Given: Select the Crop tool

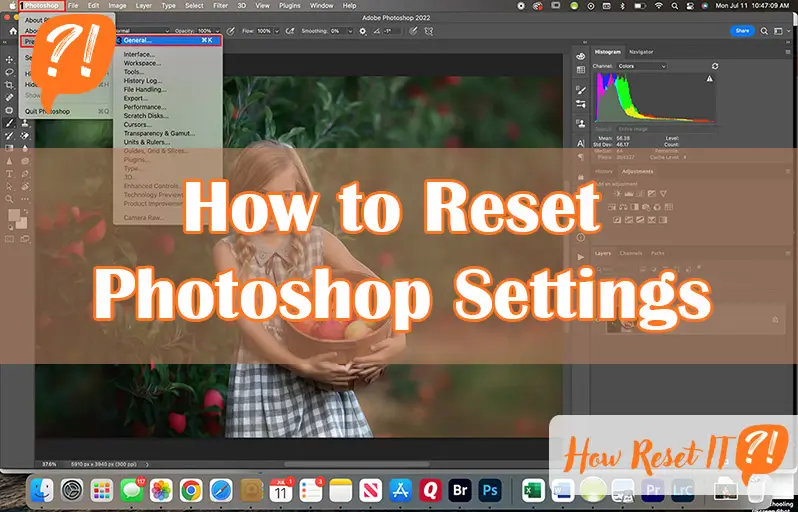Looking at the screenshot, I should pyautogui.click(x=9, y=85).
